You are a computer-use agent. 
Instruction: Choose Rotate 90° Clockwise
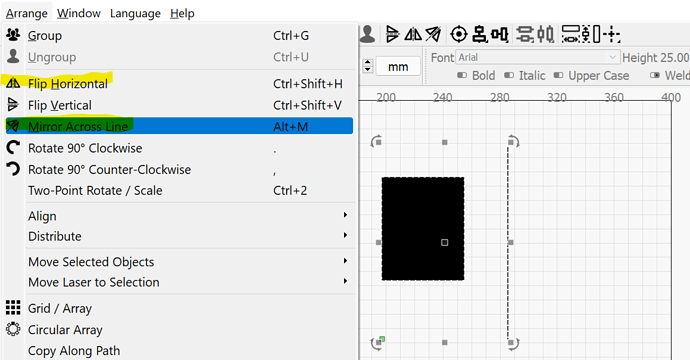(179, 148)
